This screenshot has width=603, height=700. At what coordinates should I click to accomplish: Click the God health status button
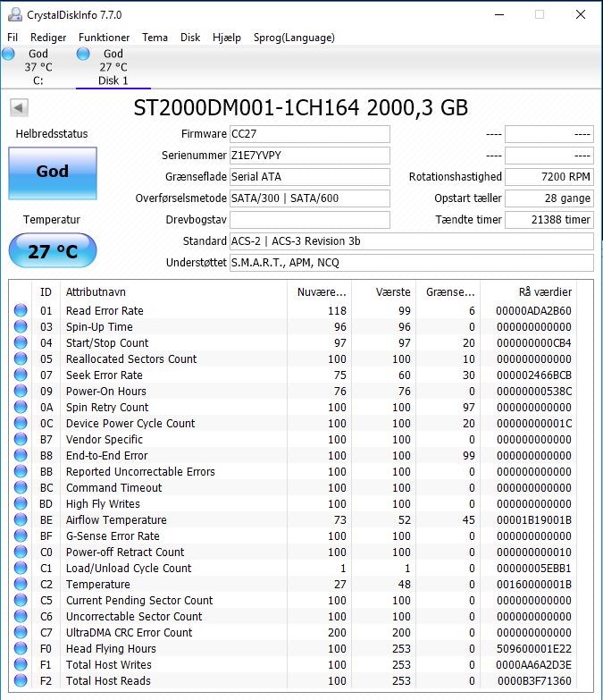(x=53, y=173)
